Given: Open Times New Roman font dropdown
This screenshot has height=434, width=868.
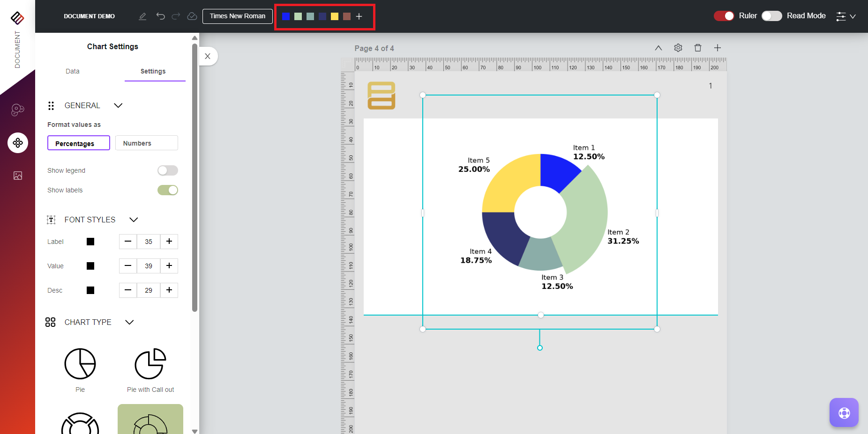Looking at the screenshot, I should pyautogui.click(x=237, y=16).
